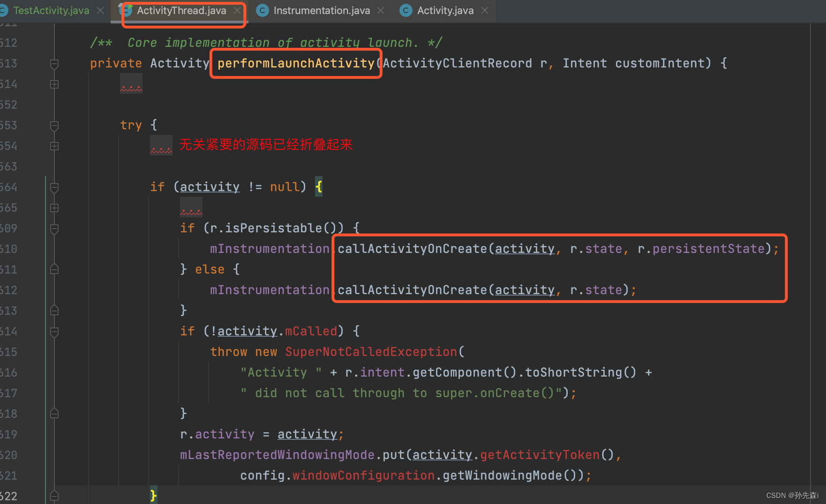Collapse the else block fold marker
826x504 pixels.
pos(54,269)
